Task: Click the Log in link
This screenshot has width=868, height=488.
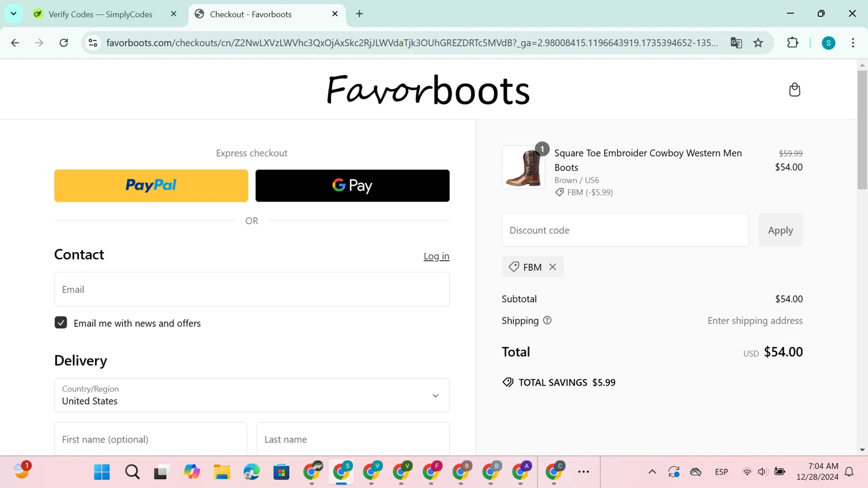Action: (x=436, y=256)
